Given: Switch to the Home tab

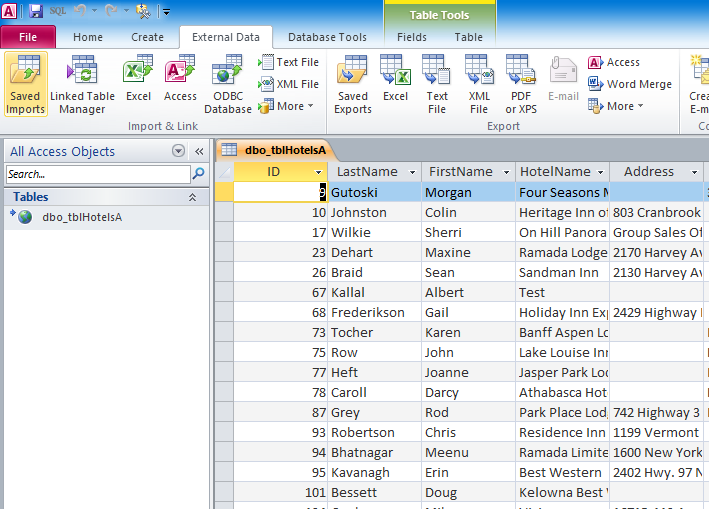Looking at the screenshot, I should [88, 37].
